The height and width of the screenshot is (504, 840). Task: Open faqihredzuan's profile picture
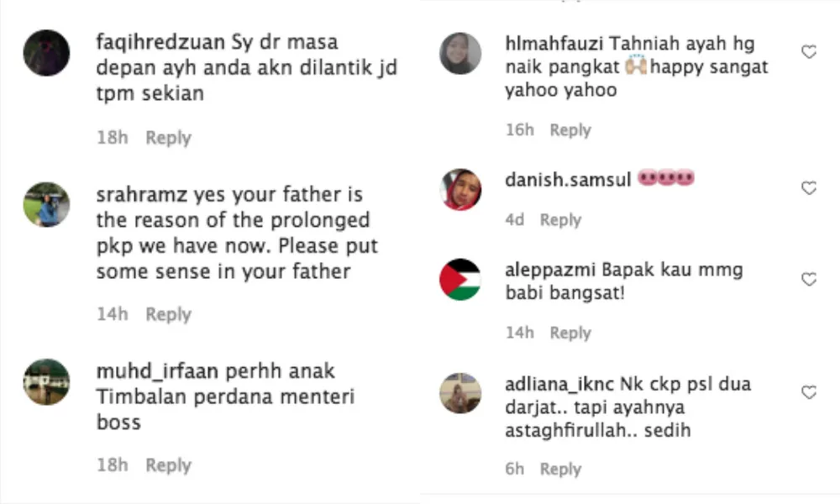(46, 53)
